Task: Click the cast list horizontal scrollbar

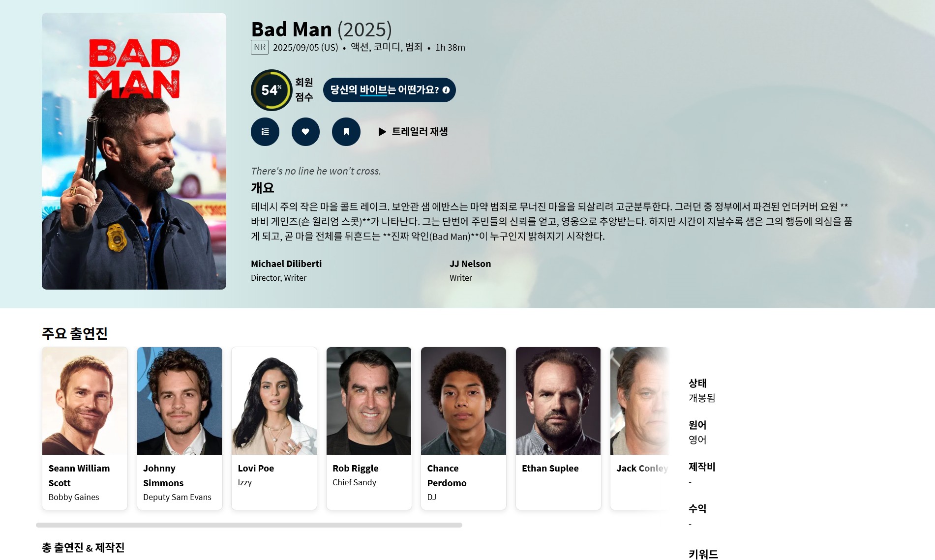Action: tap(249, 525)
